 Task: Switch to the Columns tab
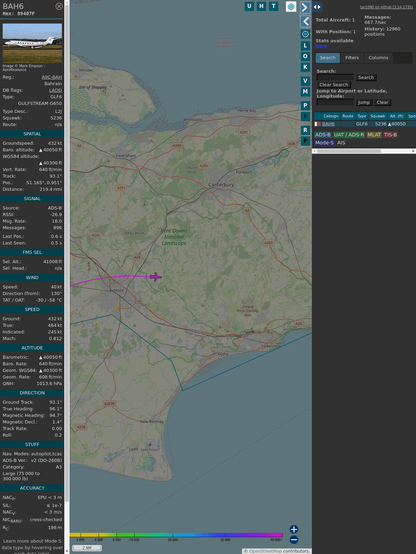tap(378, 58)
